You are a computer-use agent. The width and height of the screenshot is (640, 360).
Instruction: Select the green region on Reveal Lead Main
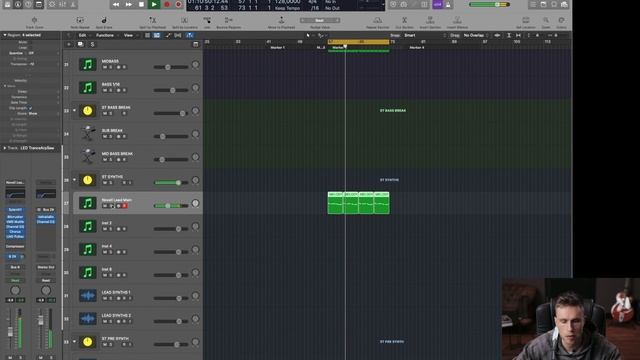tap(358, 203)
